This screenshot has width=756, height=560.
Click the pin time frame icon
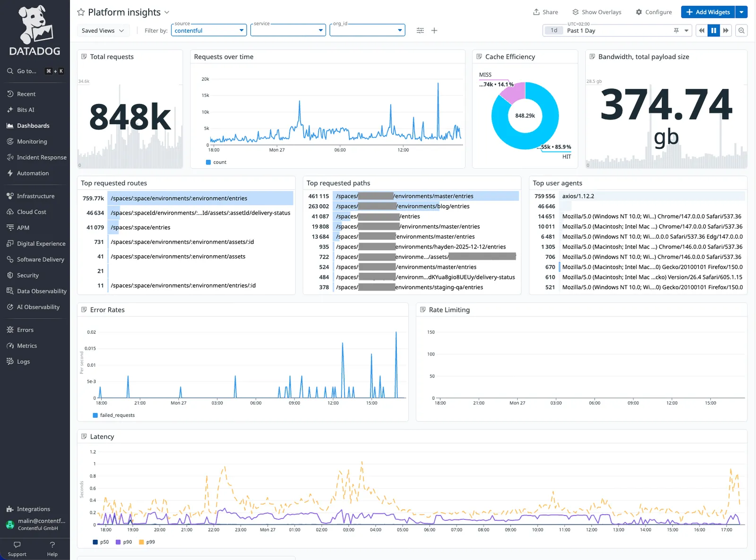(676, 31)
